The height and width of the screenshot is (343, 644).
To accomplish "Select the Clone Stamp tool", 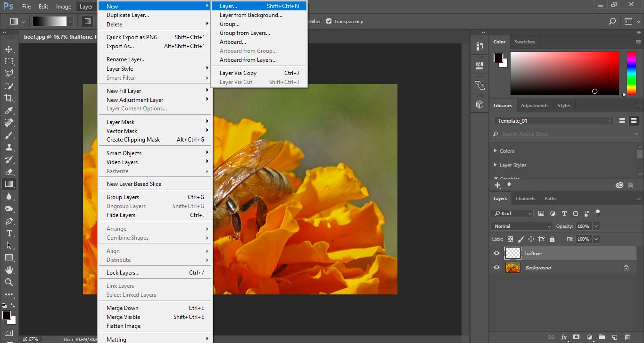I will 9,147.
